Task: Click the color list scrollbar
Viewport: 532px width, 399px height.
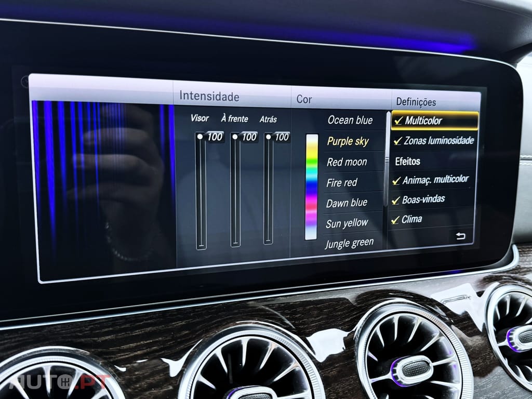Action: point(387,156)
